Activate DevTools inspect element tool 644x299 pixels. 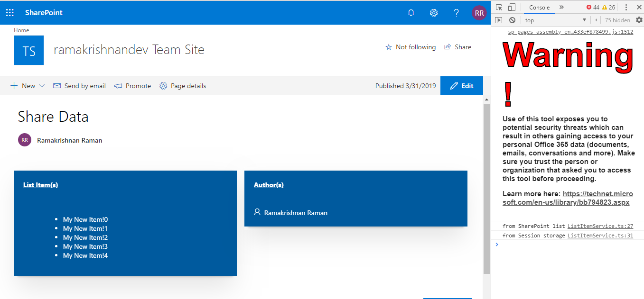point(499,7)
